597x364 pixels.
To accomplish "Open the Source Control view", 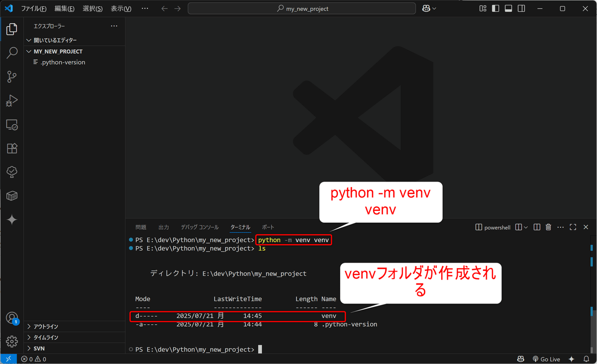I will click(11, 77).
